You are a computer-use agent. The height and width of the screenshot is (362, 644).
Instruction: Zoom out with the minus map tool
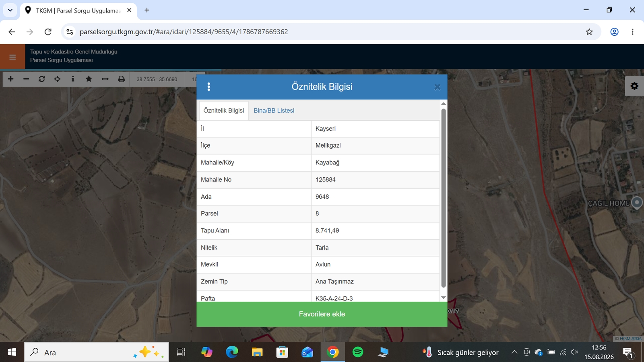coord(26,79)
